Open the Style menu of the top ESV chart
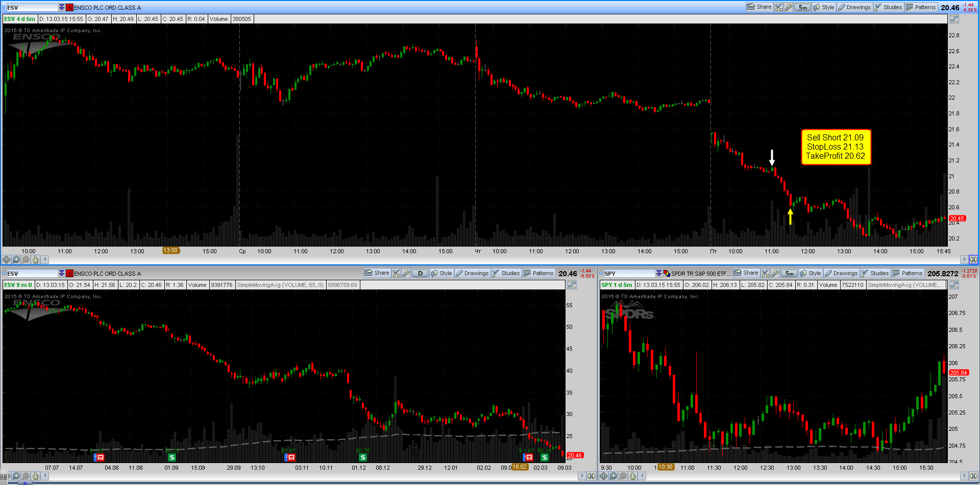This screenshot has height=485, width=980. point(824,7)
